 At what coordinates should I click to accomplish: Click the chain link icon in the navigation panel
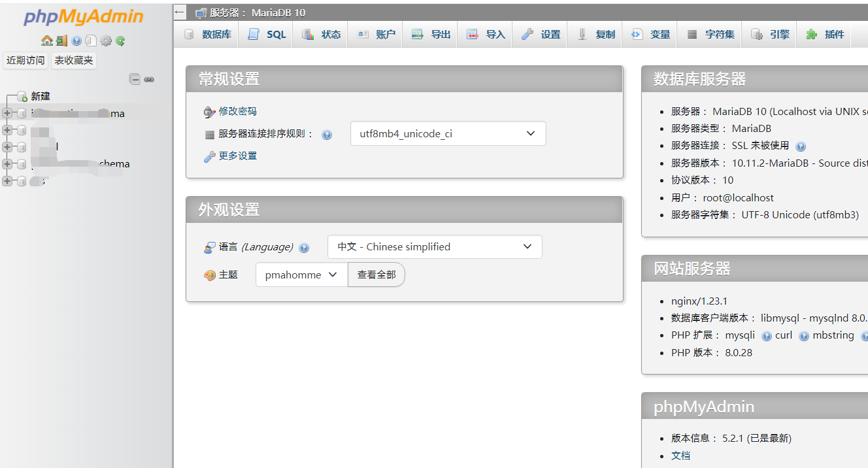click(x=149, y=79)
